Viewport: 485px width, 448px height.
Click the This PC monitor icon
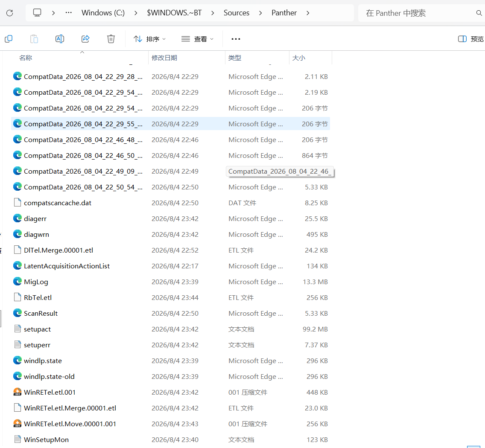point(37,13)
